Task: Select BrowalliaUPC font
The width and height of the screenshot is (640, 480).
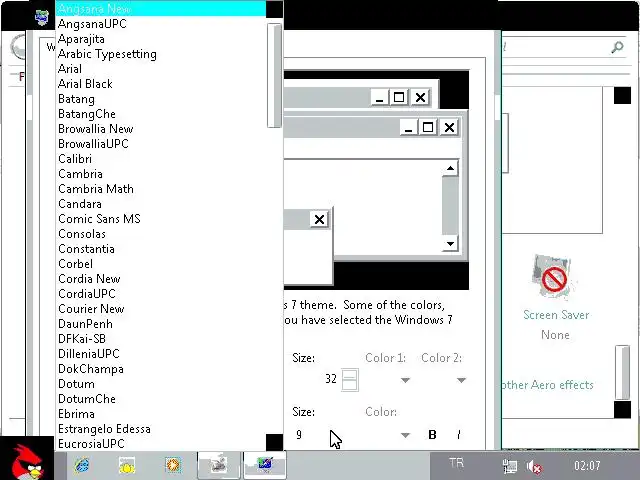Action: tap(161, 144)
